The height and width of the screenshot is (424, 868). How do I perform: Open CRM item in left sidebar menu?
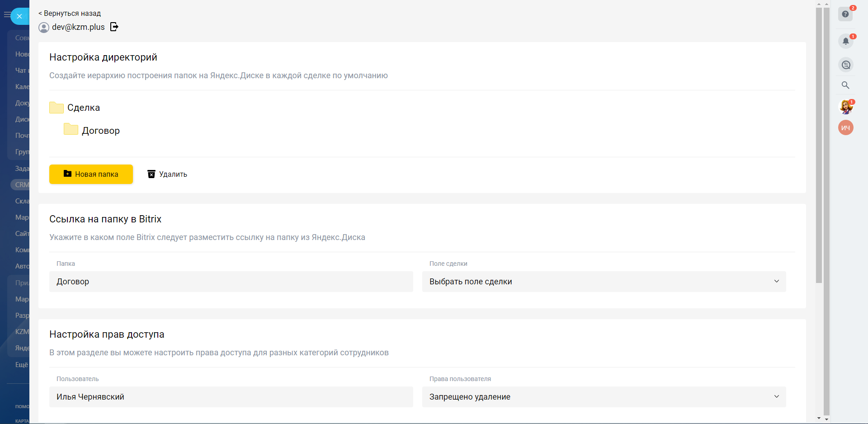21,185
